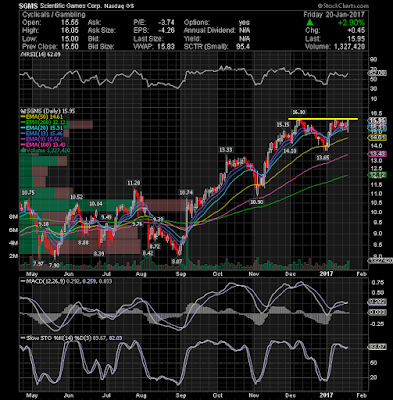Click the 2017 label on price chart axis
This screenshot has width=393, height=400.
click(326, 274)
